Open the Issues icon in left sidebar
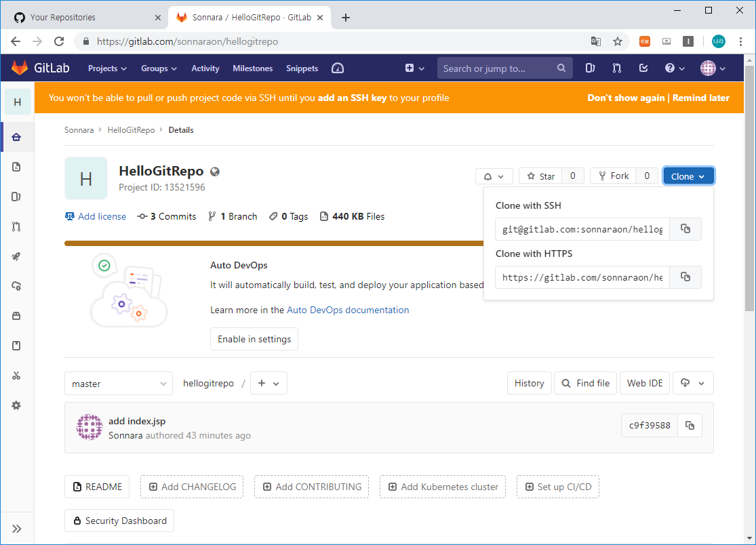The height and width of the screenshot is (545, 756). click(x=16, y=197)
